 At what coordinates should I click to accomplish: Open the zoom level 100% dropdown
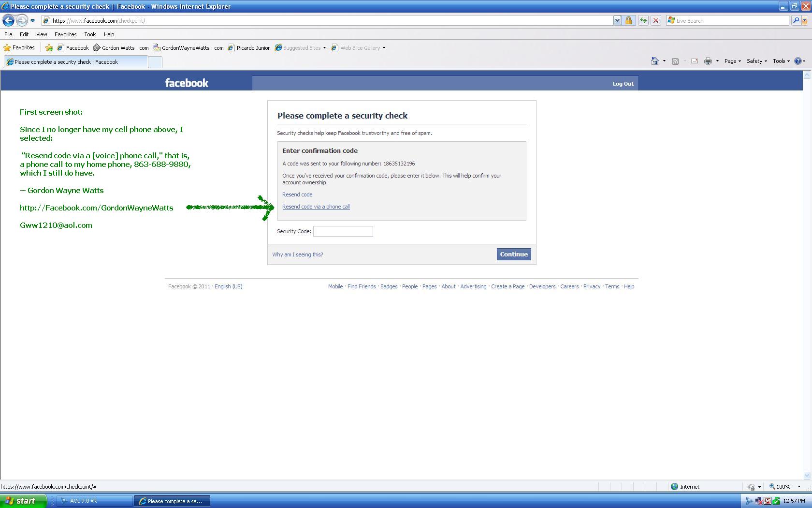(x=799, y=487)
